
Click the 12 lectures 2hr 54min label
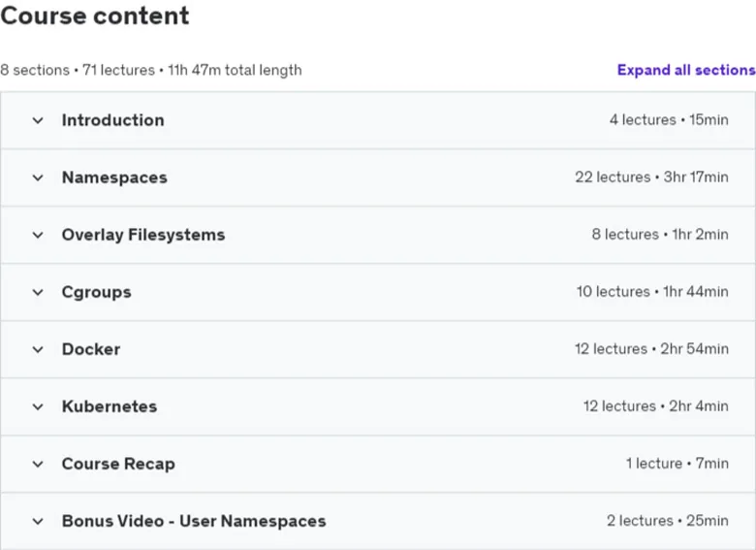click(x=651, y=349)
